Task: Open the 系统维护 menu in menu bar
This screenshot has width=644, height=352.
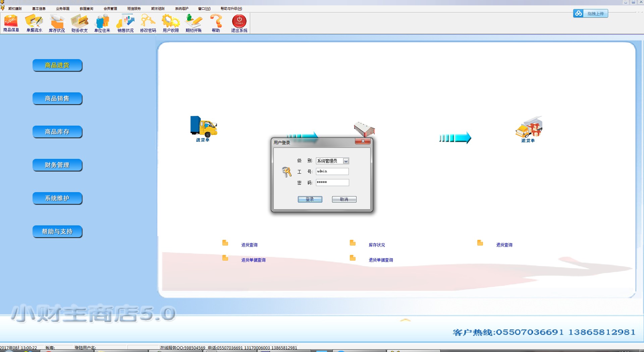Action: (x=182, y=9)
